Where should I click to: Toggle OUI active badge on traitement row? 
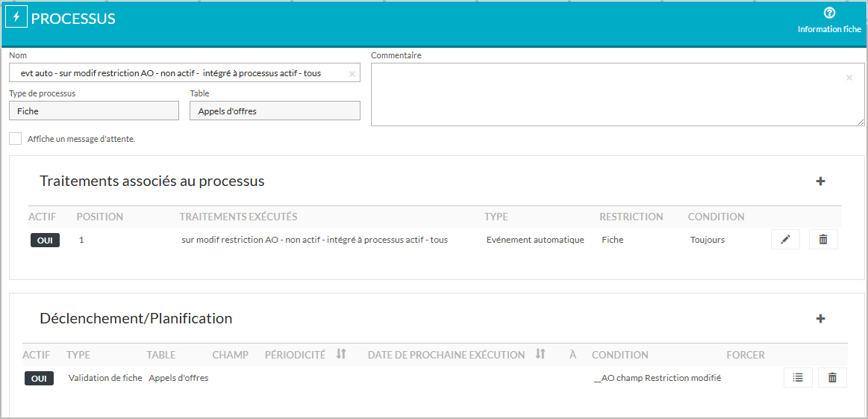[x=45, y=240]
